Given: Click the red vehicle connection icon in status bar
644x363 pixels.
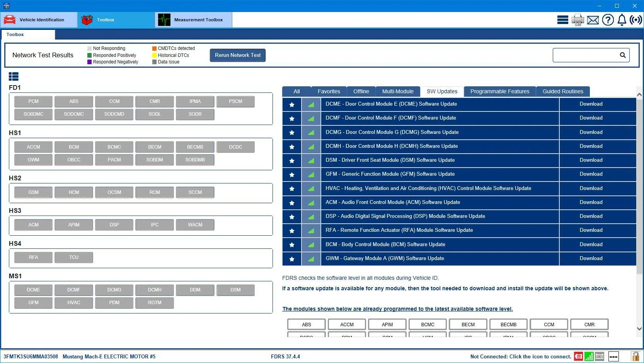Looking at the screenshot, I should [578, 356].
